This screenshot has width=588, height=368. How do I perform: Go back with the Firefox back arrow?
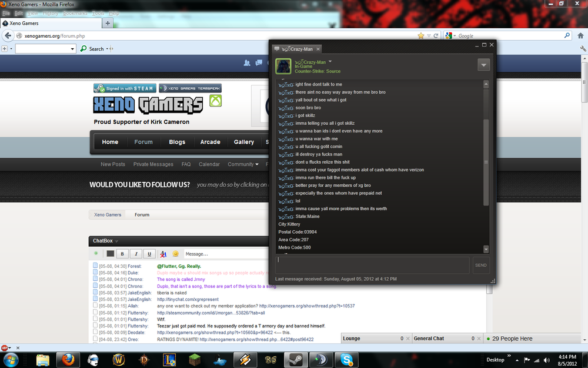[8, 36]
